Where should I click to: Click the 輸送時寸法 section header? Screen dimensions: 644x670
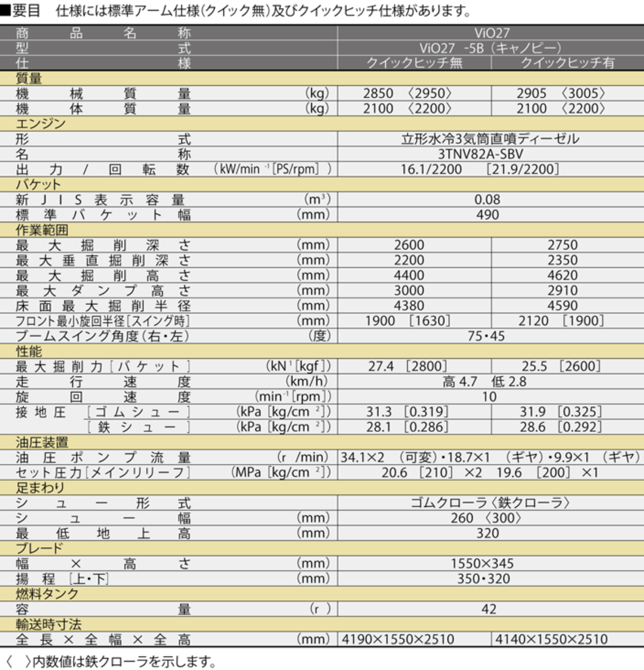click(48, 624)
